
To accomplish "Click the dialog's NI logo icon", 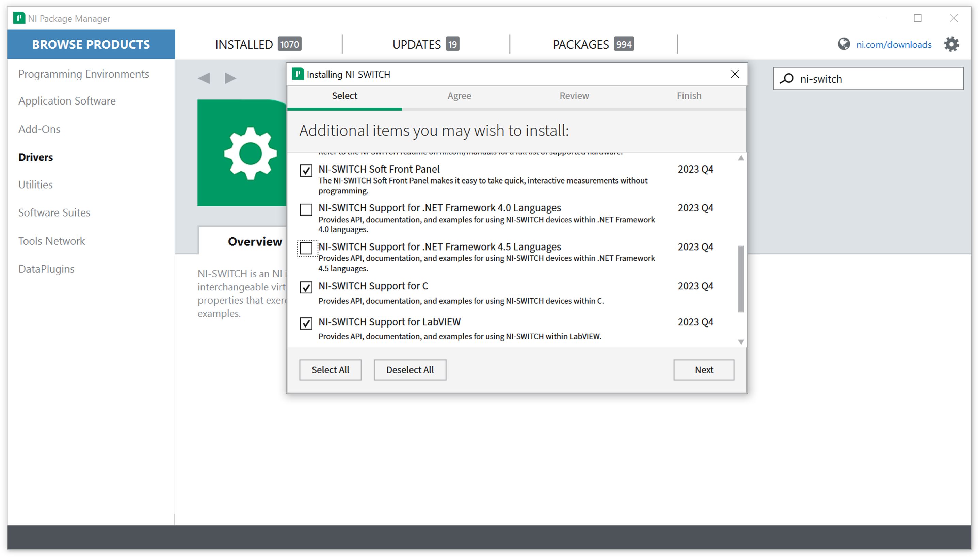I will click(x=298, y=74).
